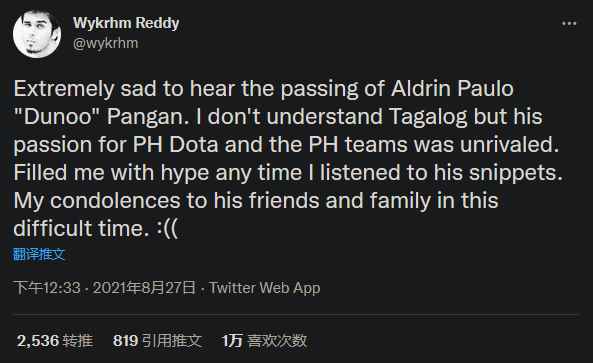
Task: Click the 下午12:33 timestamp
Action: (x=47, y=288)
